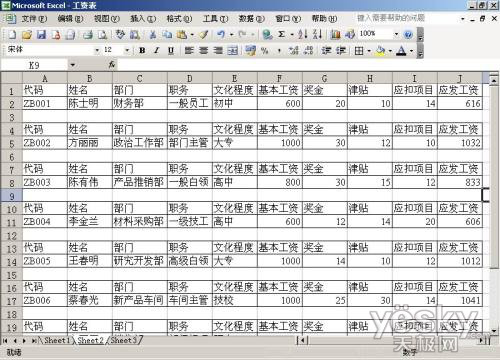Expand the Name Box dropdown arrow
This screenshot has height=360, width=500.
pos(72,65)
